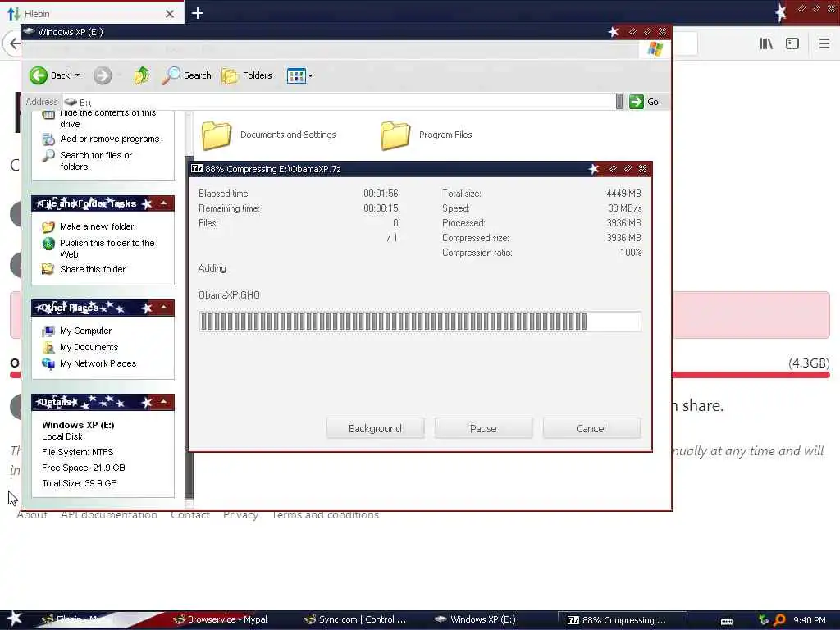840x630 pixels.
Task: Click the E:\ address bar field
Action: (339, 102)
